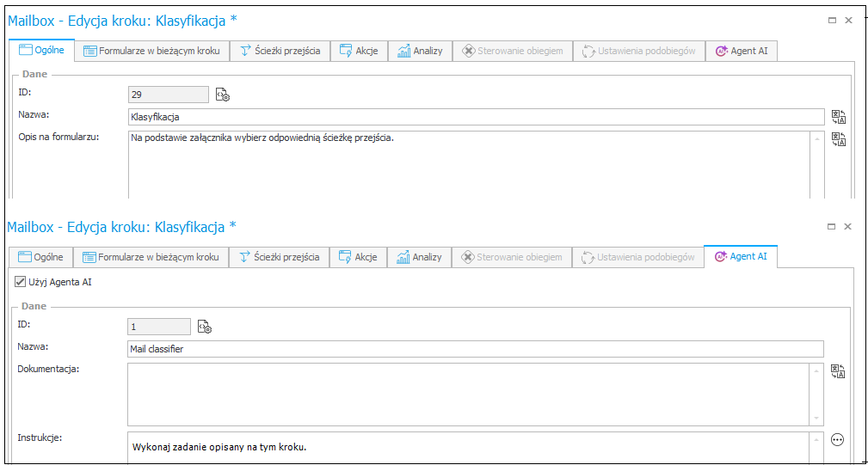Select the Analizy tab in the lower window
This screenshot has height=465, width=868.
tap(419, 257)
